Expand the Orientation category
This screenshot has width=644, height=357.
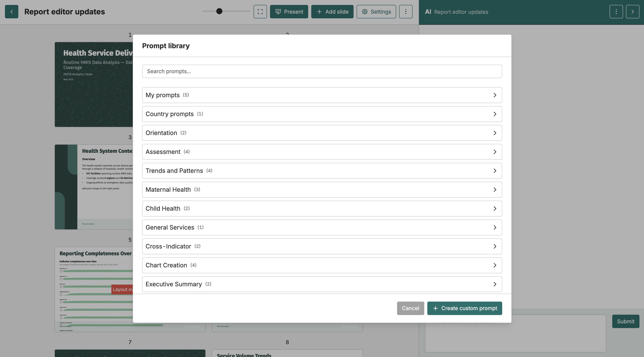[322, 133]
